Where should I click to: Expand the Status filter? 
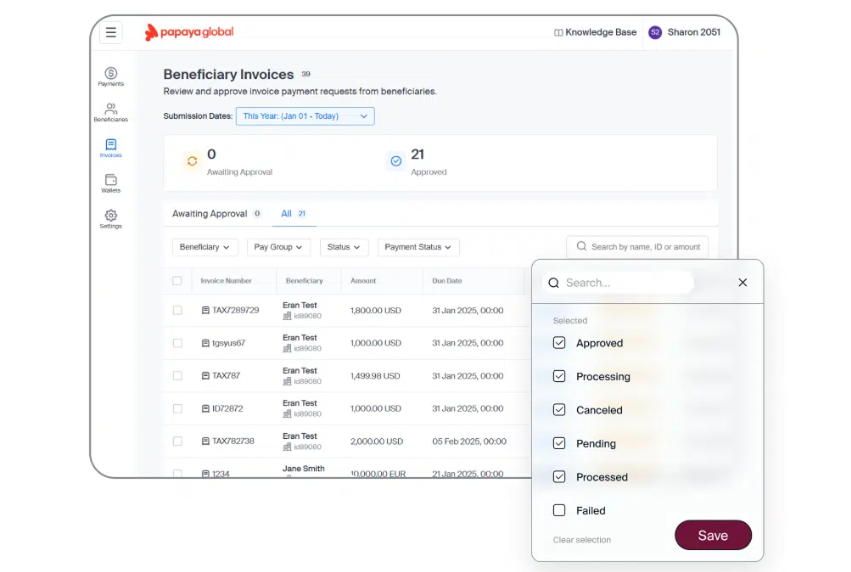tap(344, 247)
